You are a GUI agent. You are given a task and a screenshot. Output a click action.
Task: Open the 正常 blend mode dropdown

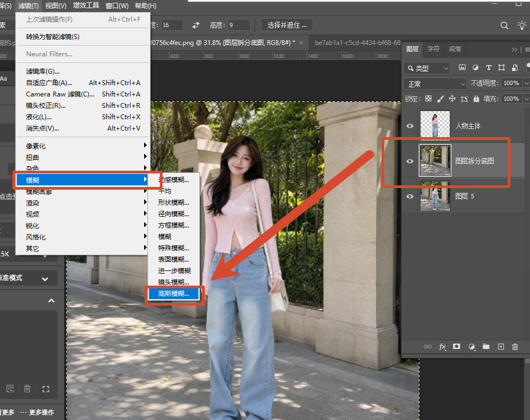coord(435,84)
